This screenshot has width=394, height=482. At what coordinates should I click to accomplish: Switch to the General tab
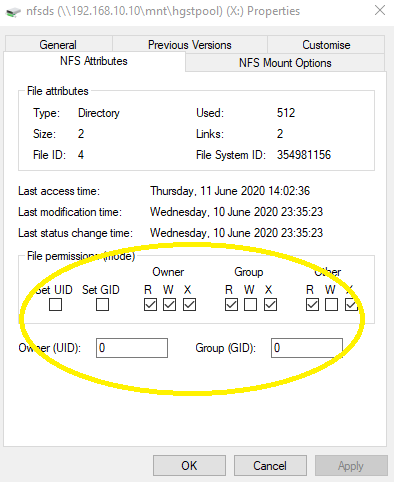pos(58,45)
